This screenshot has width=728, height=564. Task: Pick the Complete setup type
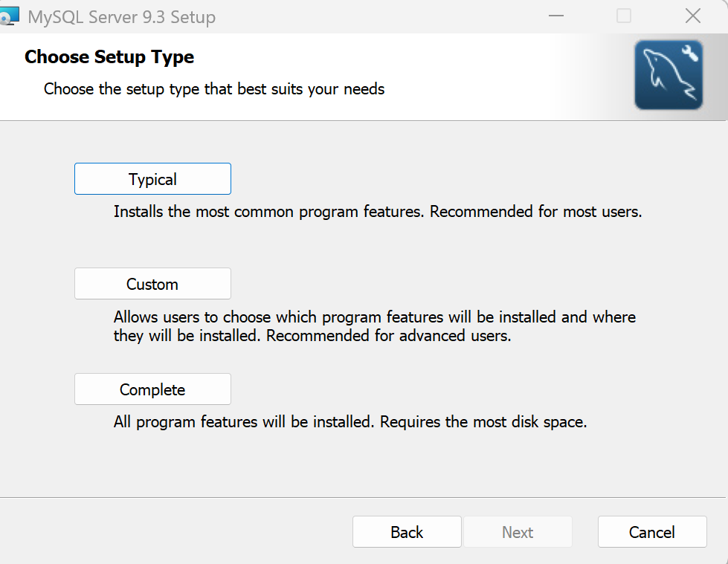click(152, 389)
